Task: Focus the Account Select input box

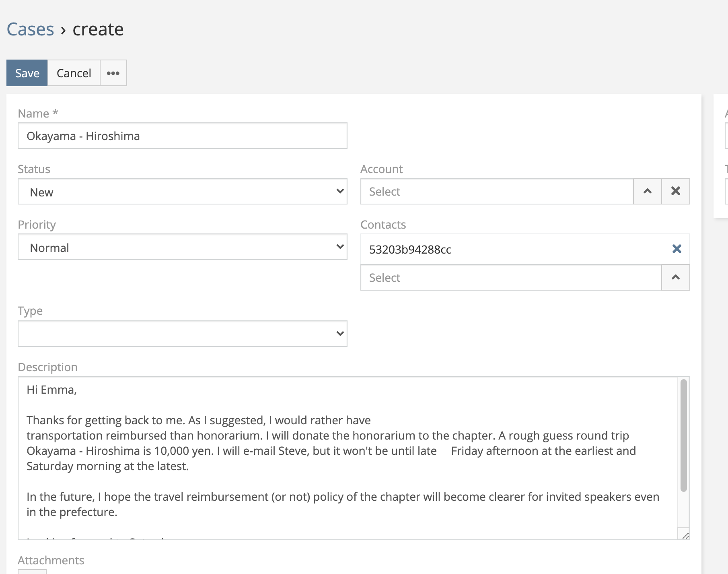Action: (x=496, y=192)
